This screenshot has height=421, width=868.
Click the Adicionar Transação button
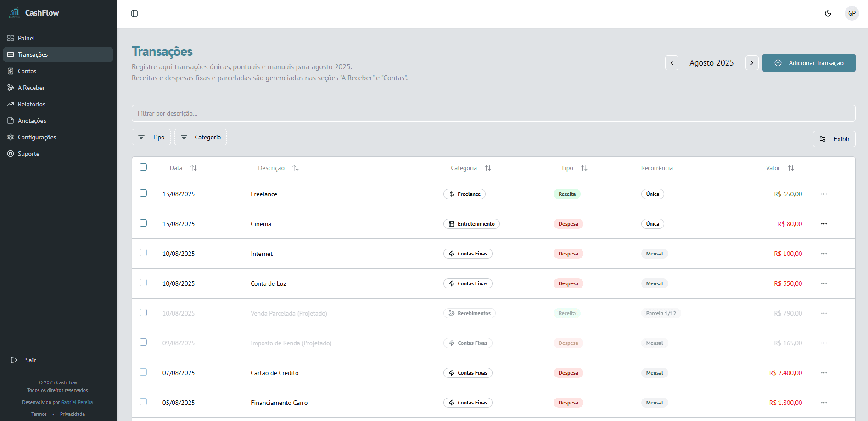point(808,63)
